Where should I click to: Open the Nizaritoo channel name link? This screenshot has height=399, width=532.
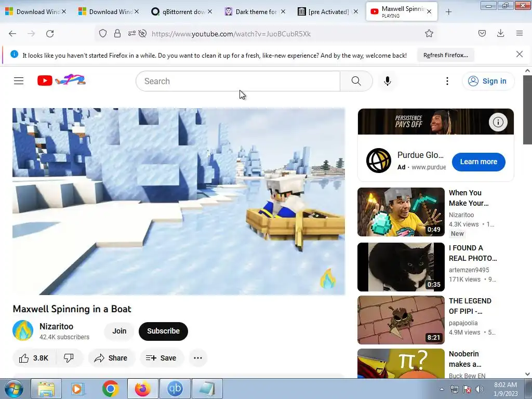click(x=56, y=326)
